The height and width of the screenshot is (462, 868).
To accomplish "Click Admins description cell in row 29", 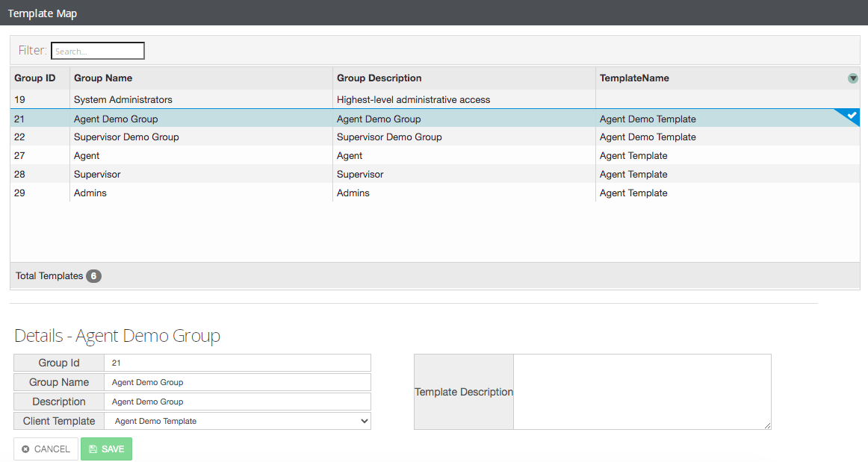I will coord(464,193).
